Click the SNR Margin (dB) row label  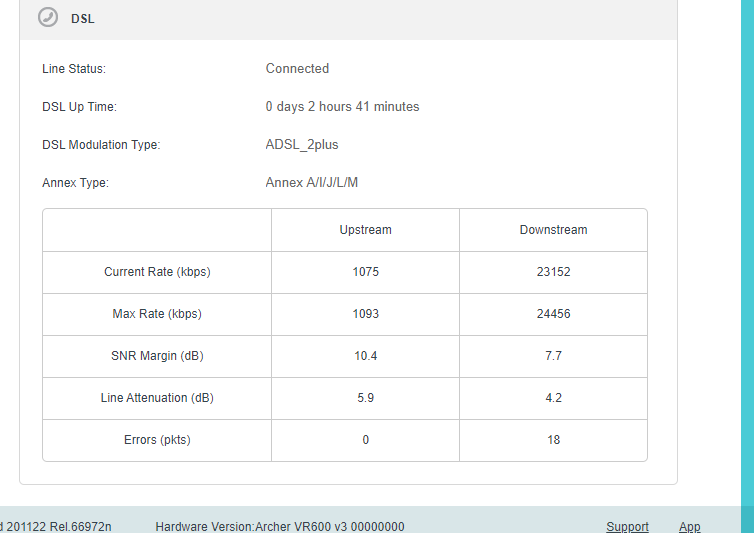coord(157,356)
